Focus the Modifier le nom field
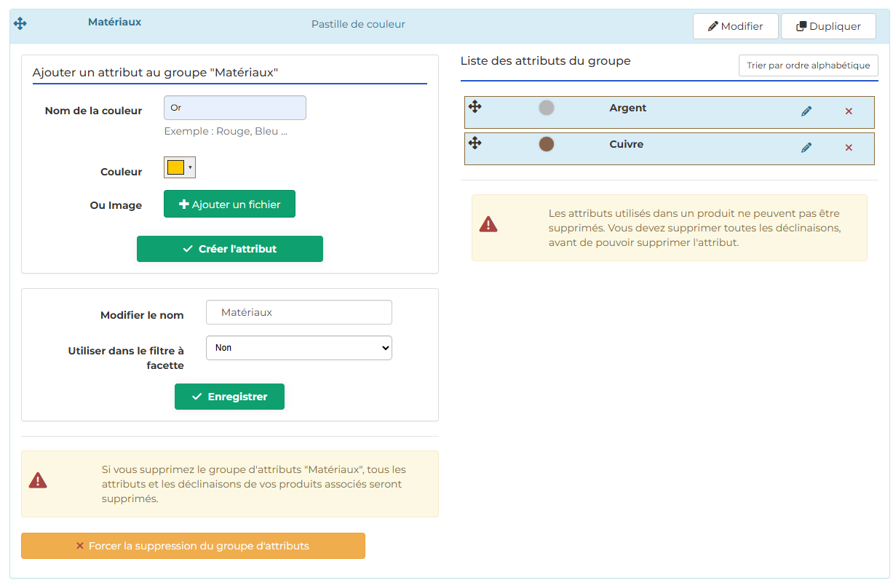Image resolution: width=893 pixels, height=588 pixels. click(299, 312)
